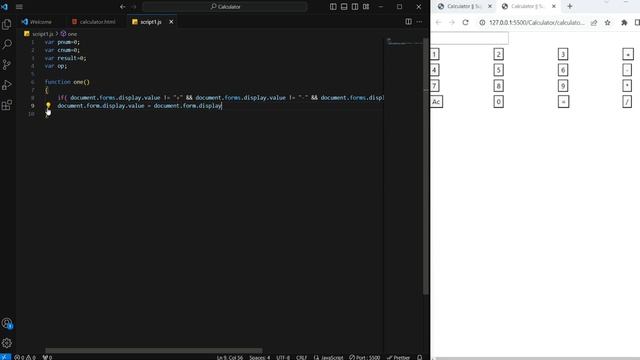The image size is (640, 360).
Task: Open a new browser tab
Action: pyautogui.click(x=570, y=6)
